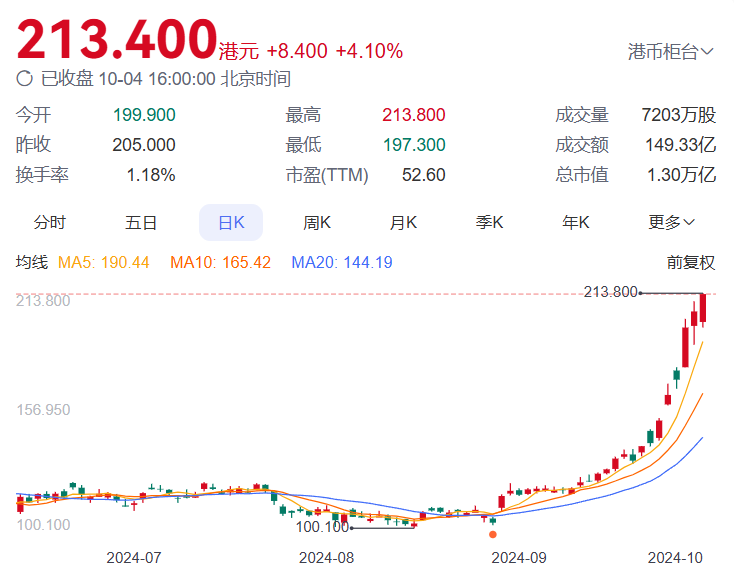Click the 156.950 y-axis price label

[43, 410]
